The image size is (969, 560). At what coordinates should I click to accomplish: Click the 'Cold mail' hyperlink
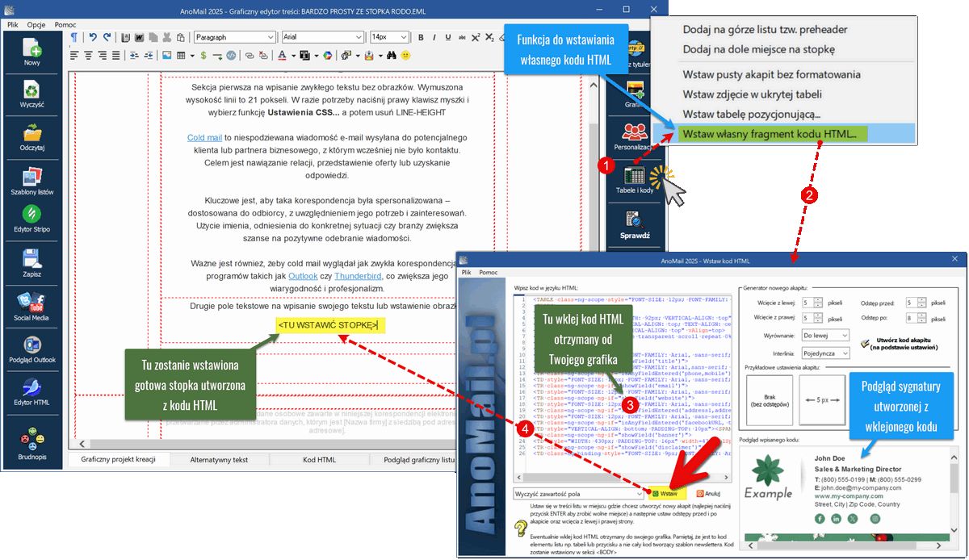[204, 138]
